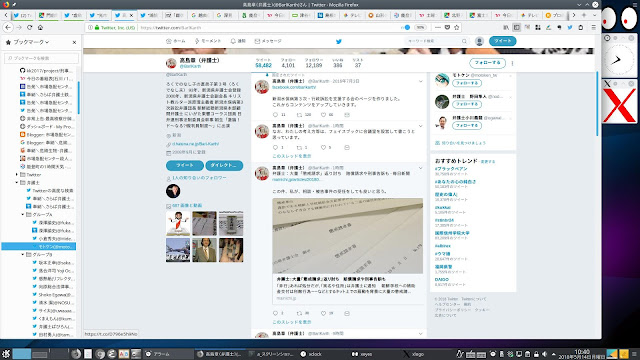The image size is (640, 360).
Task: Toggle follow for the second suggested lawyer
Action: [467, 104]
